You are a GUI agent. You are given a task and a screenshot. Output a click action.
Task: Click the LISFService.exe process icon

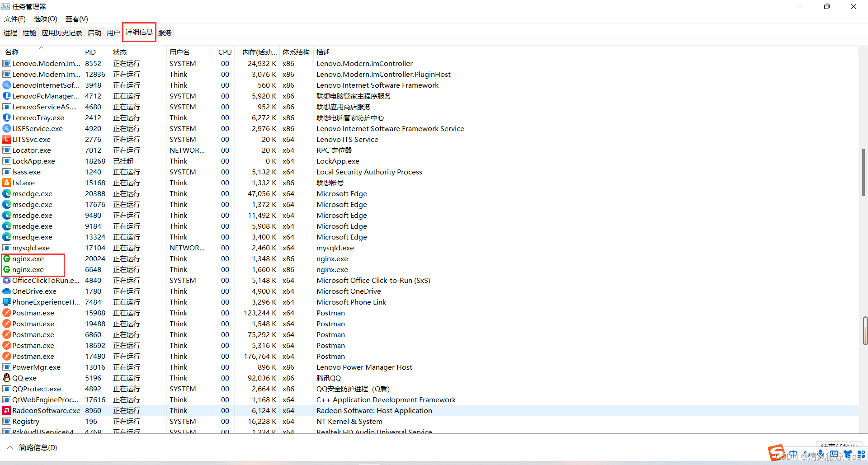coord(7,128)
